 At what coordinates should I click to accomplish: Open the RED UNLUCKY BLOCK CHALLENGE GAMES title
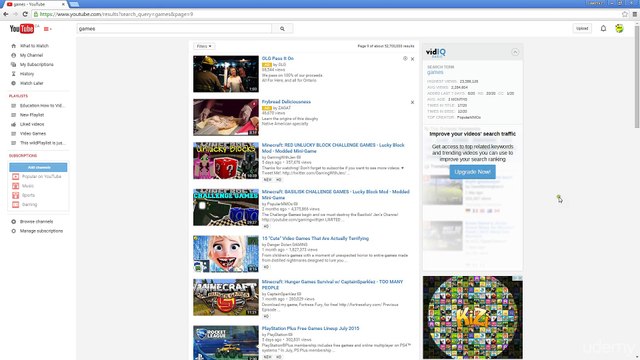point(333,148)
